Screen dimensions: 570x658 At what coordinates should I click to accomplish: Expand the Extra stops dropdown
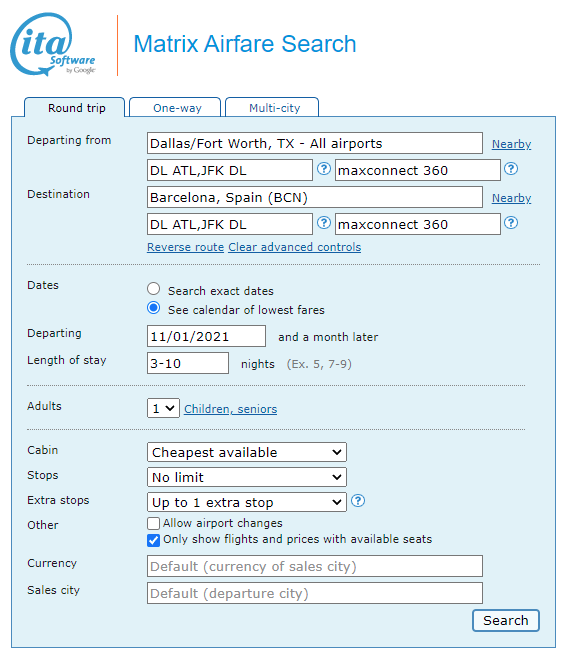point(247,502)
